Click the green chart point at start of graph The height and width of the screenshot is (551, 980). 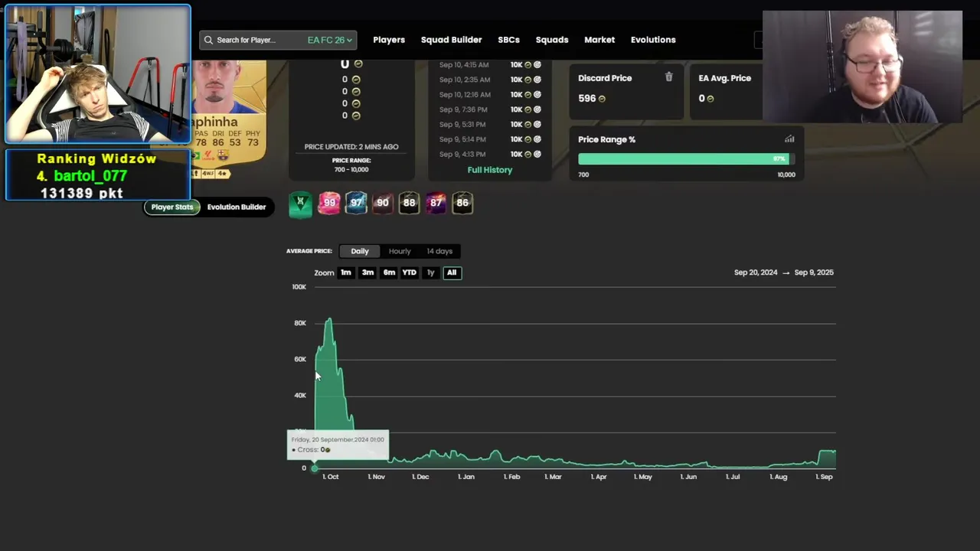314,468
